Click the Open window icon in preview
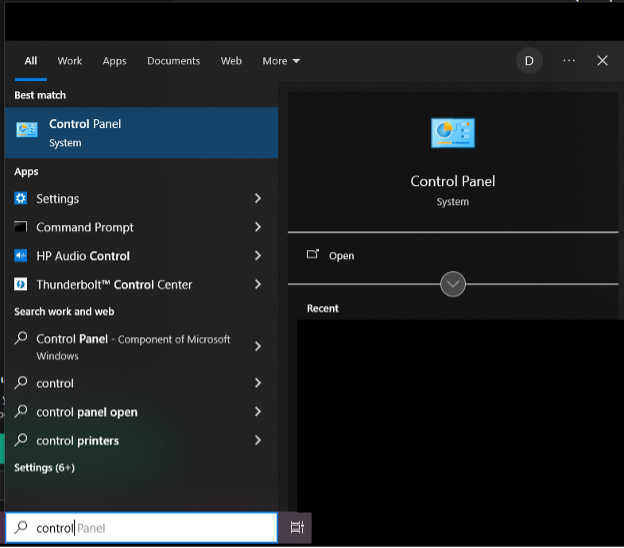 313,254
